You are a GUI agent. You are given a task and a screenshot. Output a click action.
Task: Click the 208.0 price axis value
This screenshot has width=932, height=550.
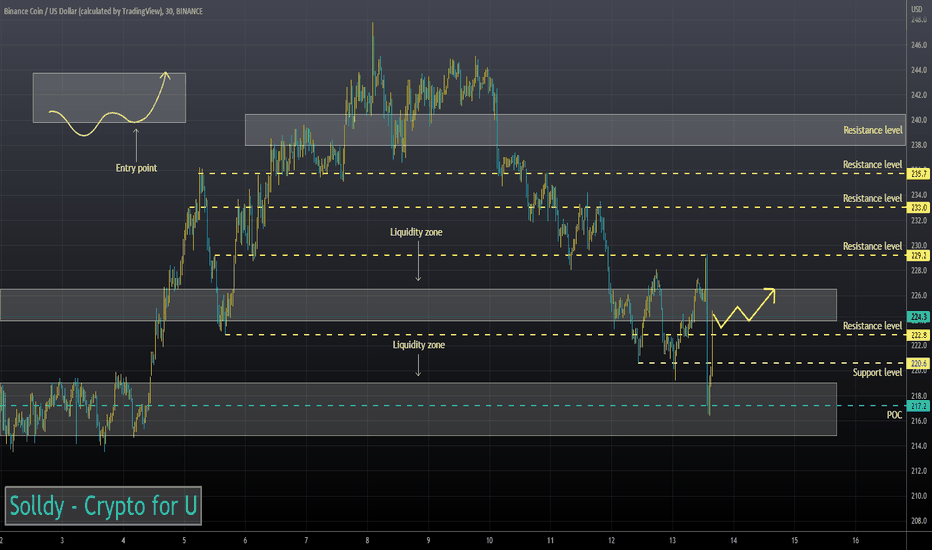[x=918, y=521]
